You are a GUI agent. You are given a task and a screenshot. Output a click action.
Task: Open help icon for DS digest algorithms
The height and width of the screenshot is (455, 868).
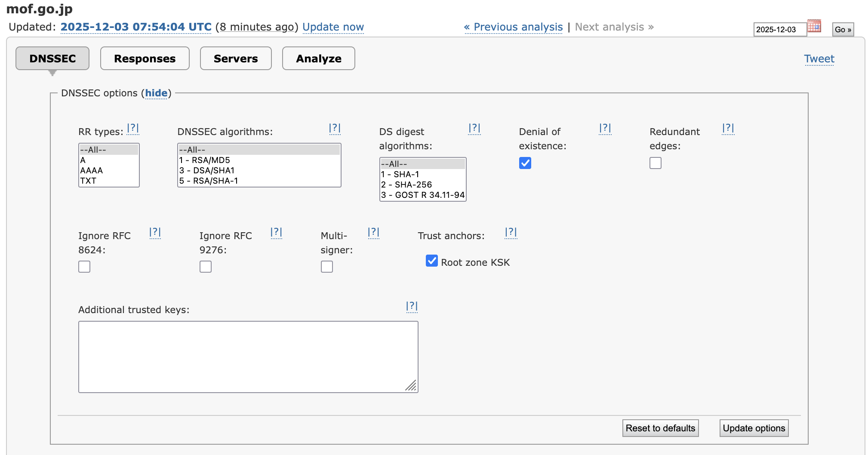point(474,128)
